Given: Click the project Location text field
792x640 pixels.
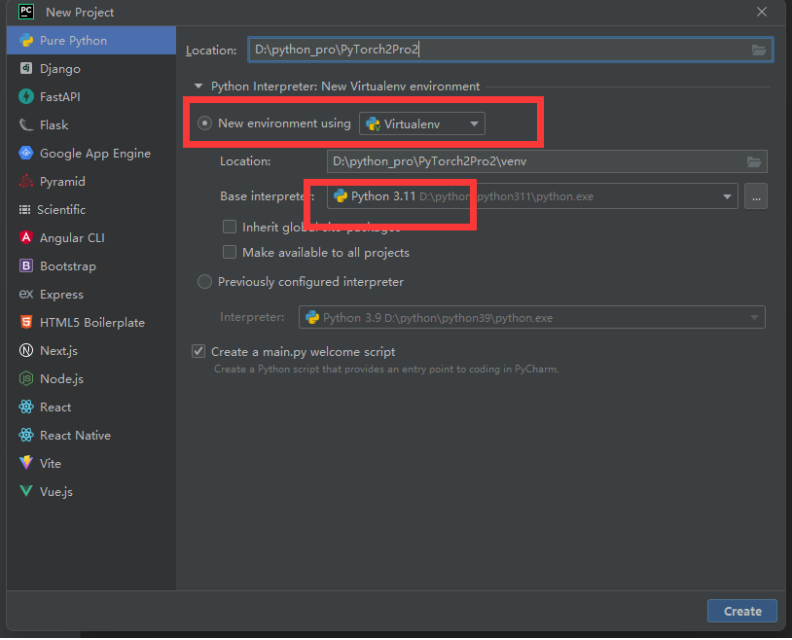Looking at the screenshot, I should 510,50.
